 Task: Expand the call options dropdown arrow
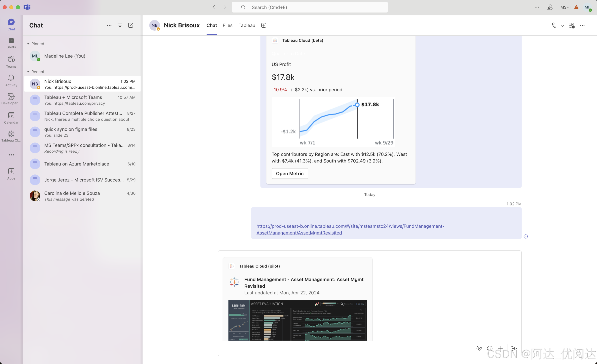tap(562, 26)
